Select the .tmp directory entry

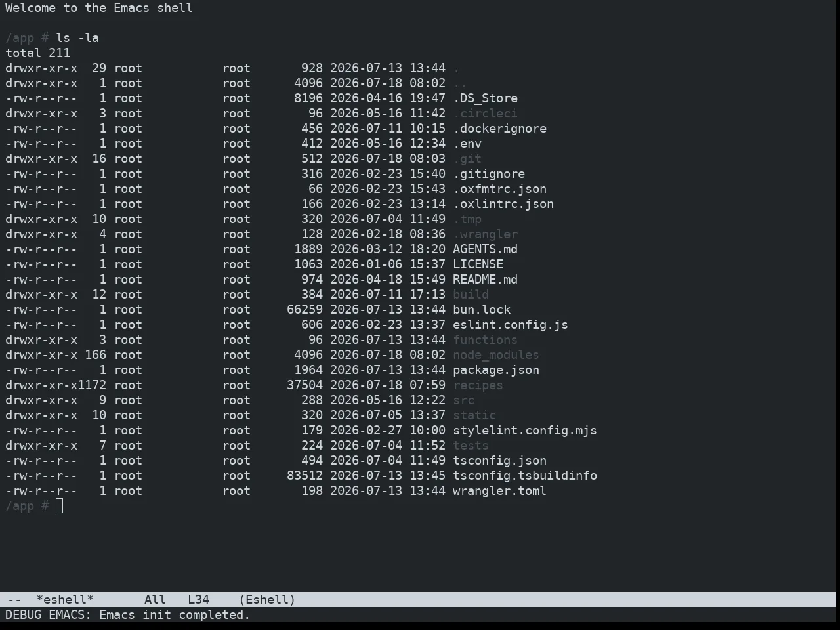[x=467, y=219]
